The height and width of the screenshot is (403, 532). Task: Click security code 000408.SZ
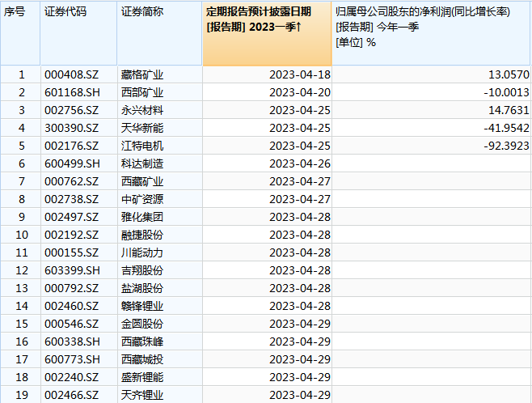(72, 74)
